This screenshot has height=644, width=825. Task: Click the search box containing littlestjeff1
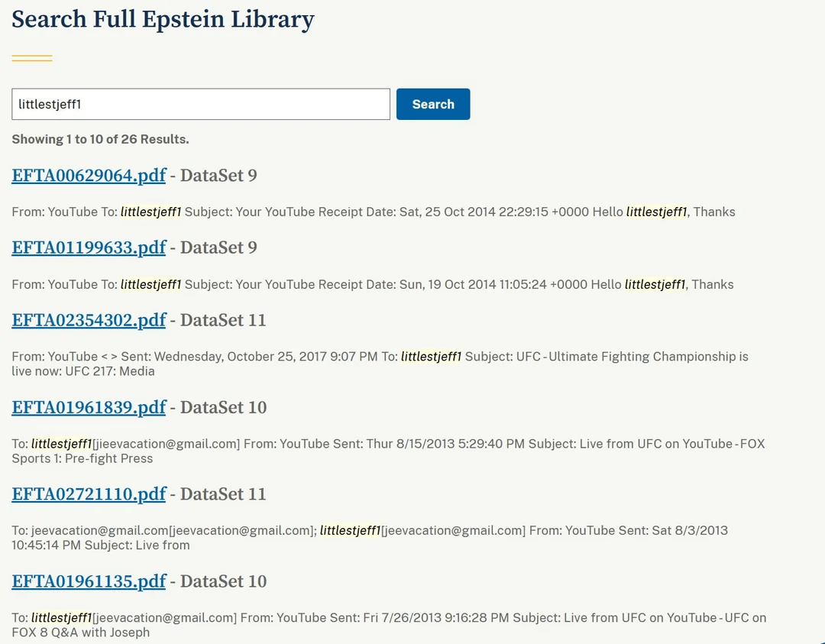200,105
